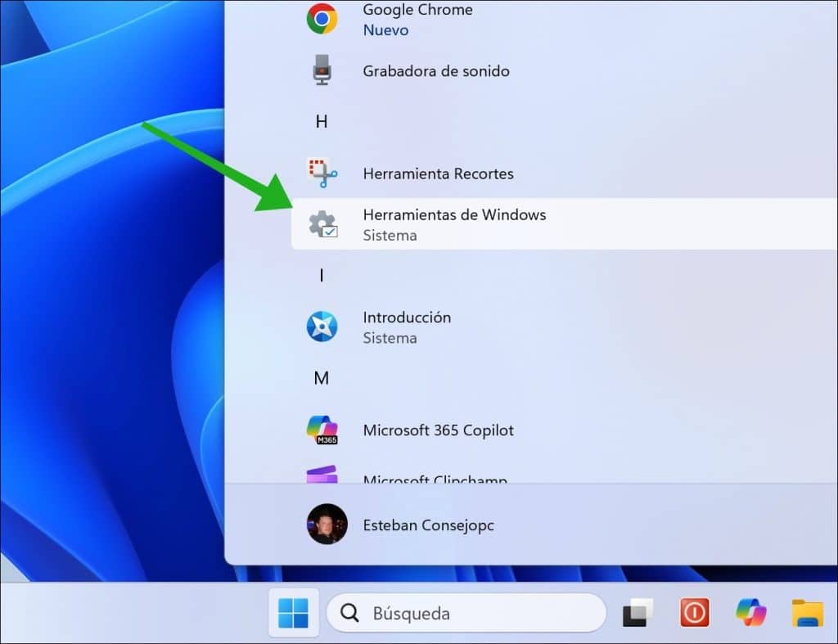Click the Windows Start button
Viewport: 838px width, 644px height.
(x=294, y=613)
